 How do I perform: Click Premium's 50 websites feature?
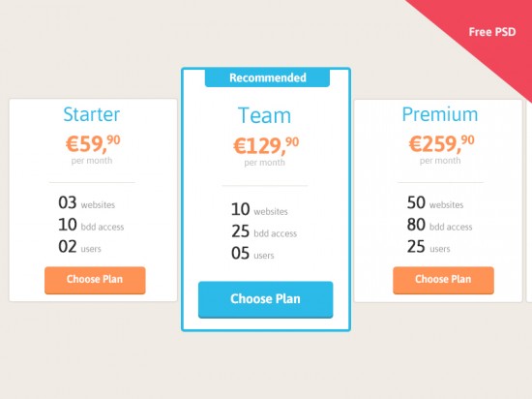click(x=435, y=202)
